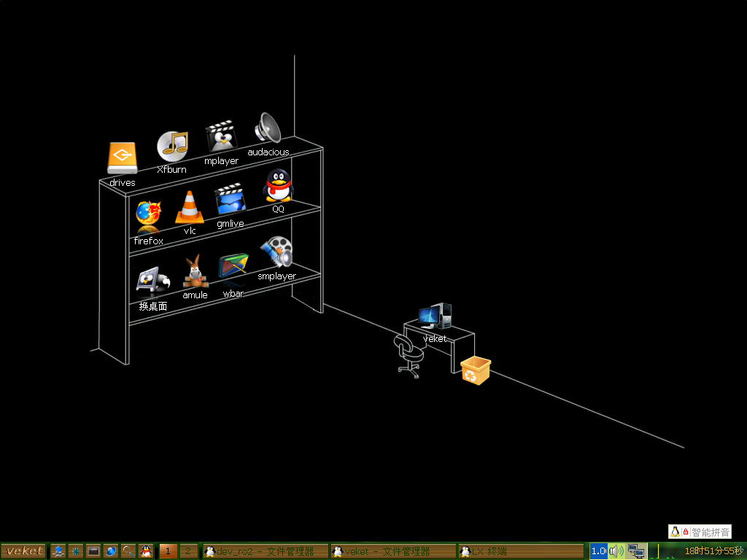The image size is (747, 560).
Task: Click the red lock on input method bar
Action: [x=686, y=532]
